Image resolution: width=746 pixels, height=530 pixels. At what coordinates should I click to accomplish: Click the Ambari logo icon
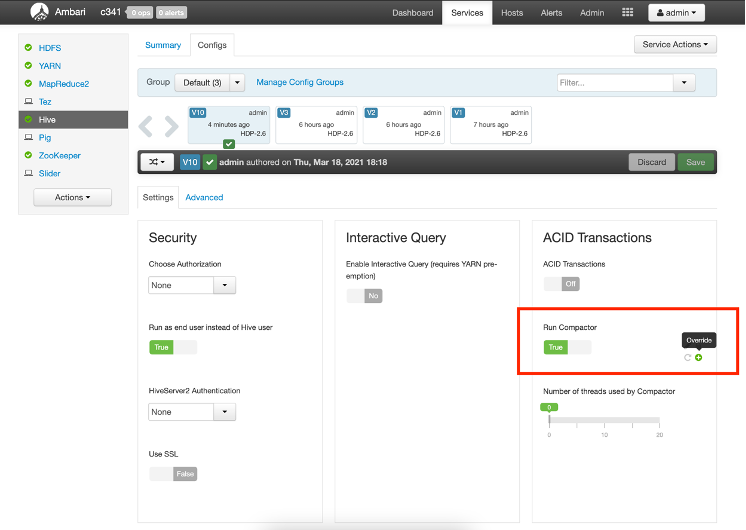(39, 12)
